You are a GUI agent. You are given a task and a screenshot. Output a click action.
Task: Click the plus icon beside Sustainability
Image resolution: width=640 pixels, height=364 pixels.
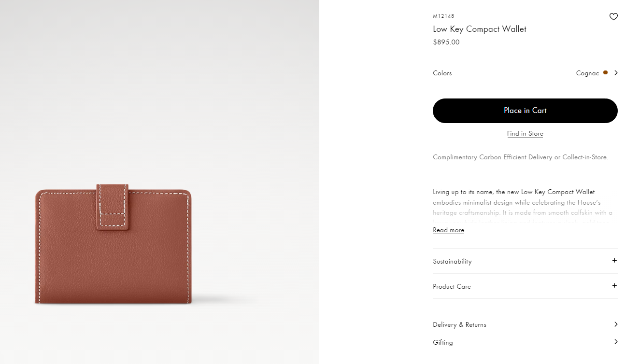coord(614,261)
